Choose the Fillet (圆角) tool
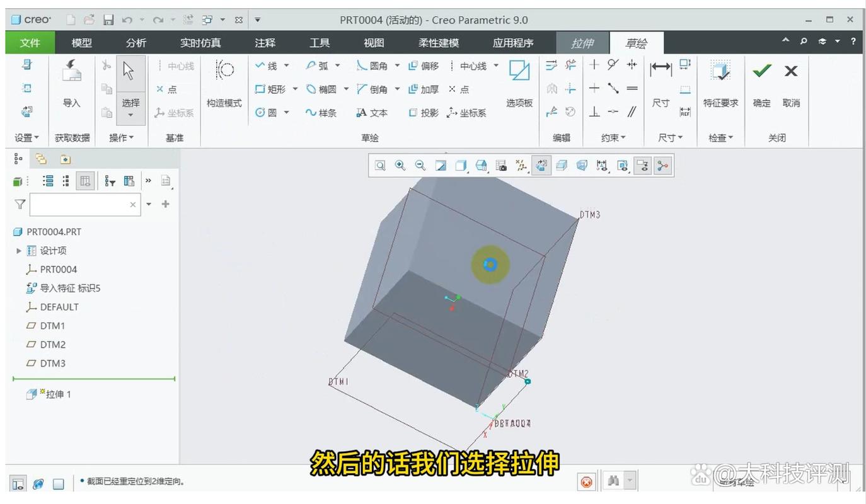The height and width of the screenshot is (504, 866). point(372,66)
